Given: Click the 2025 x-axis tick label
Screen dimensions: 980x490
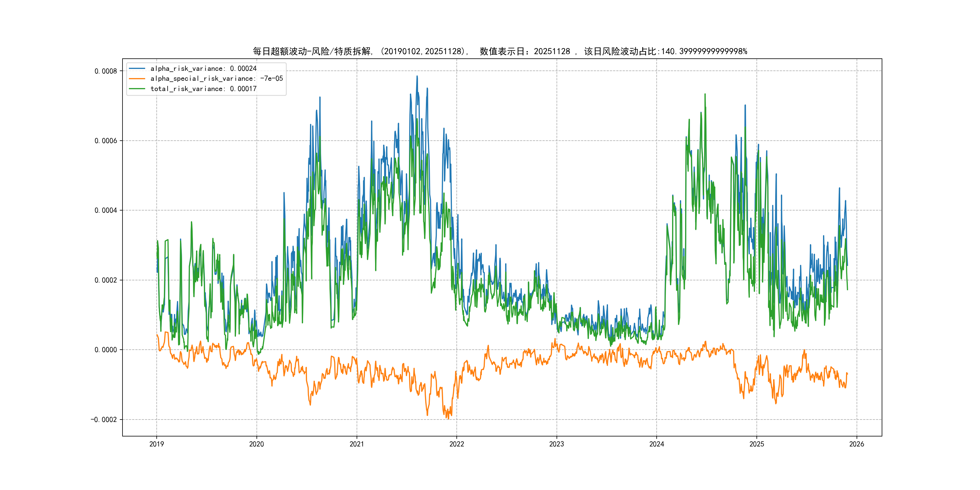Looking at the screenshot, I should pos(756,444).
